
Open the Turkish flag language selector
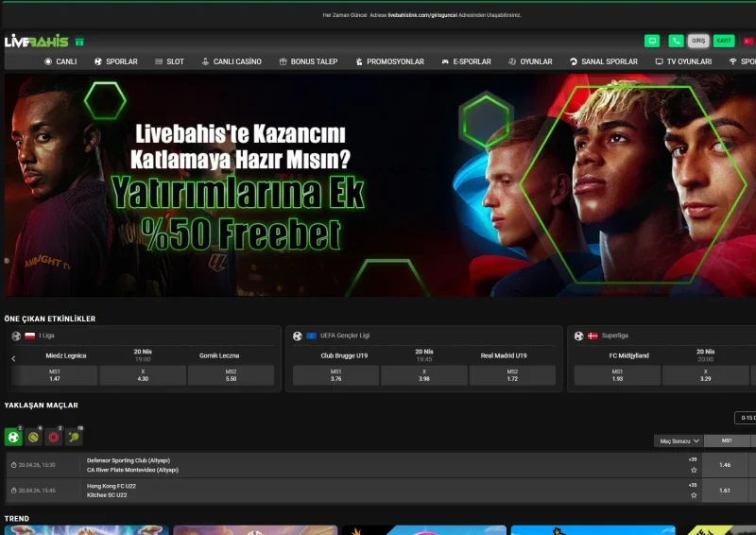[x=748, y=42]
